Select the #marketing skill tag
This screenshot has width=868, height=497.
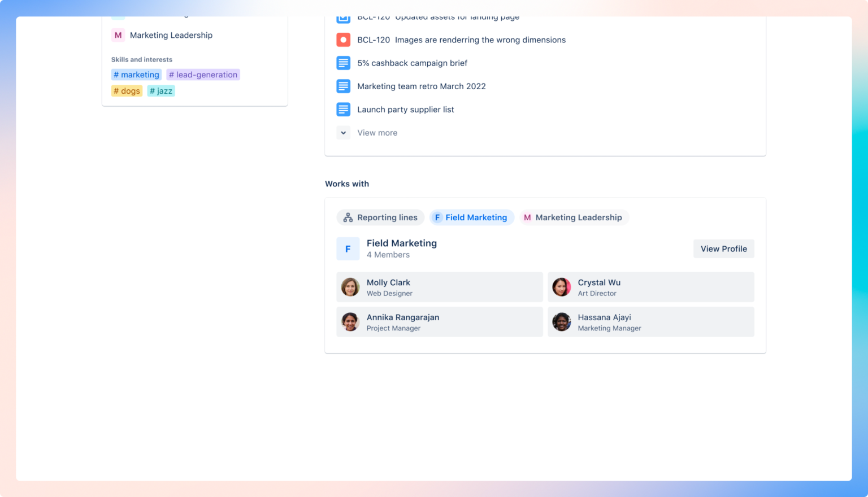(x=136, y=74)
